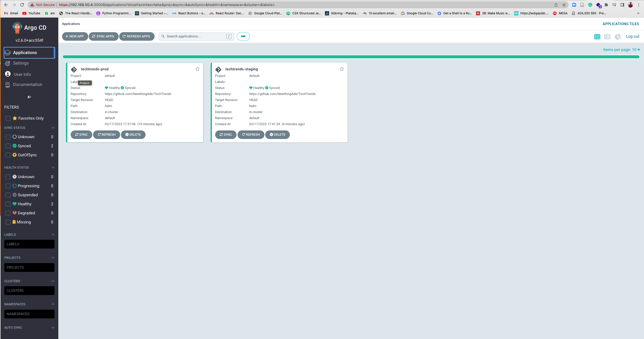Click NEW APP to create an application

point(75,36)
